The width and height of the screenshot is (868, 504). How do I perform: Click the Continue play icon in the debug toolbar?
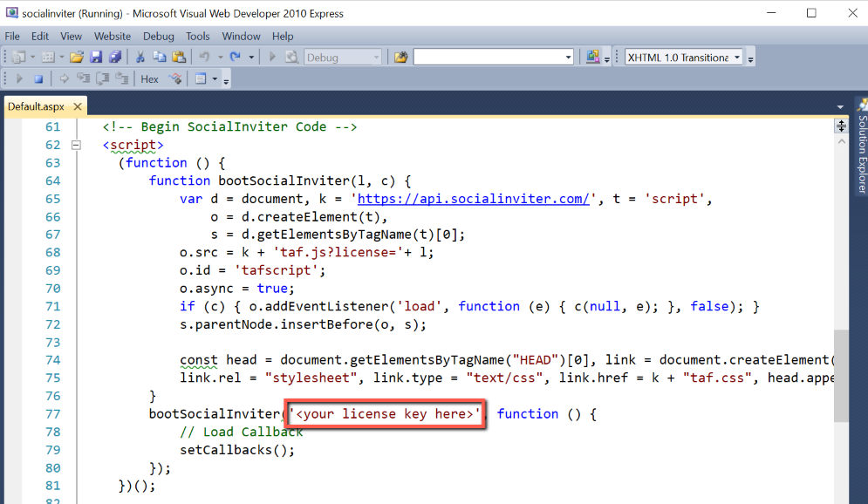pos(19,79)
